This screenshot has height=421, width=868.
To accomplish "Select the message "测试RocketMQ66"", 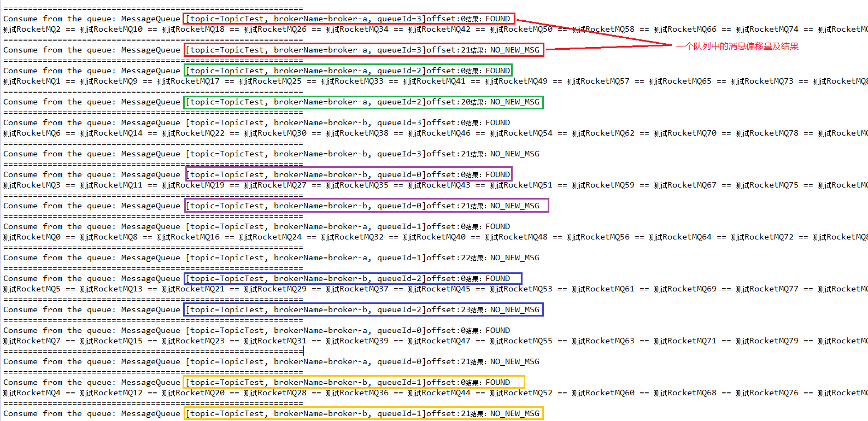I will pos(685,29).
